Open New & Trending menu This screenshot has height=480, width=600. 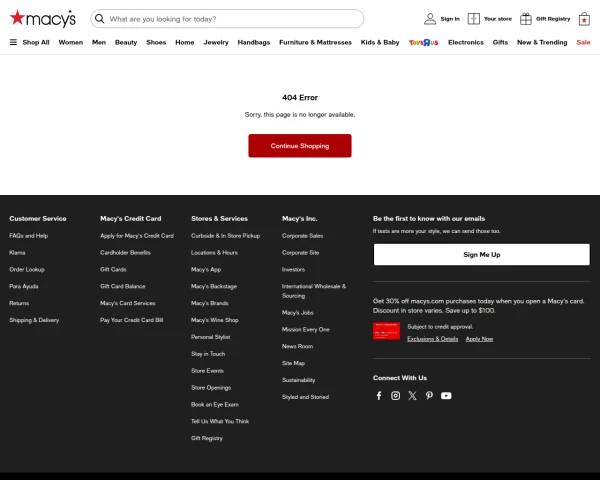542,42
